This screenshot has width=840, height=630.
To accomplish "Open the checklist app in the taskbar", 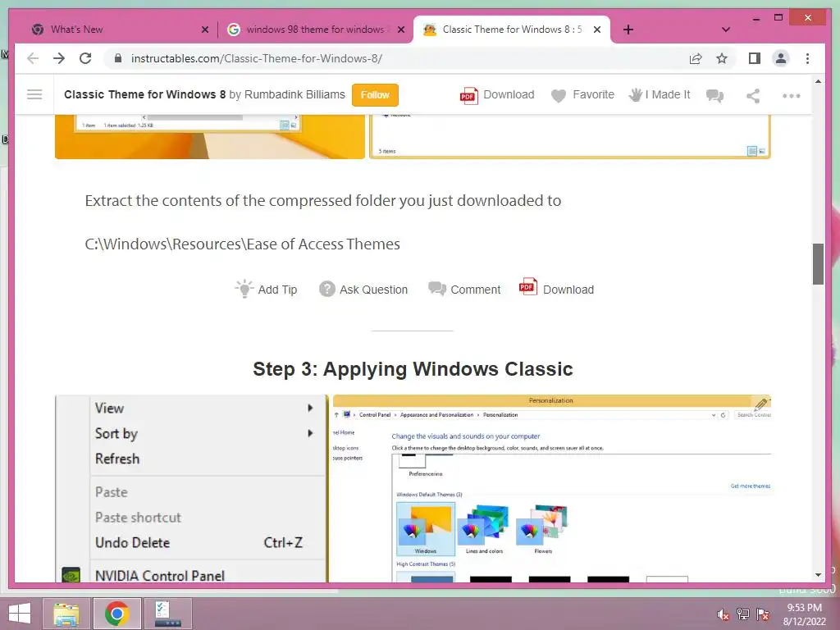I will (x=167, y=614).
